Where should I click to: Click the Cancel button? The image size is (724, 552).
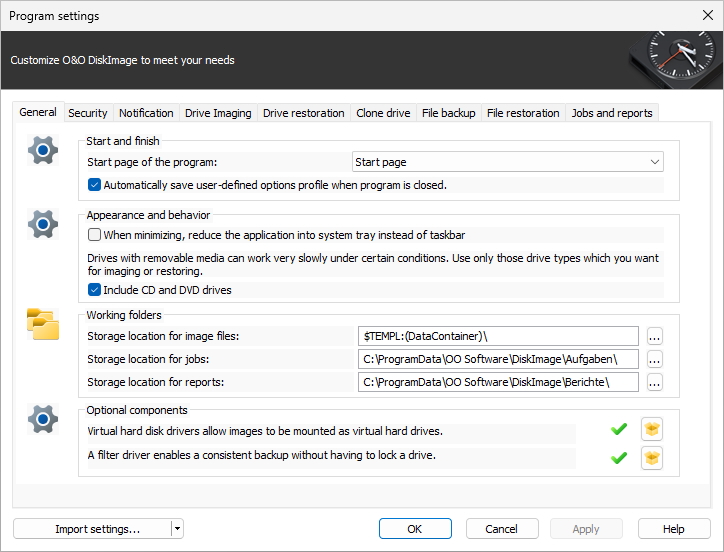tap(502, 528)
